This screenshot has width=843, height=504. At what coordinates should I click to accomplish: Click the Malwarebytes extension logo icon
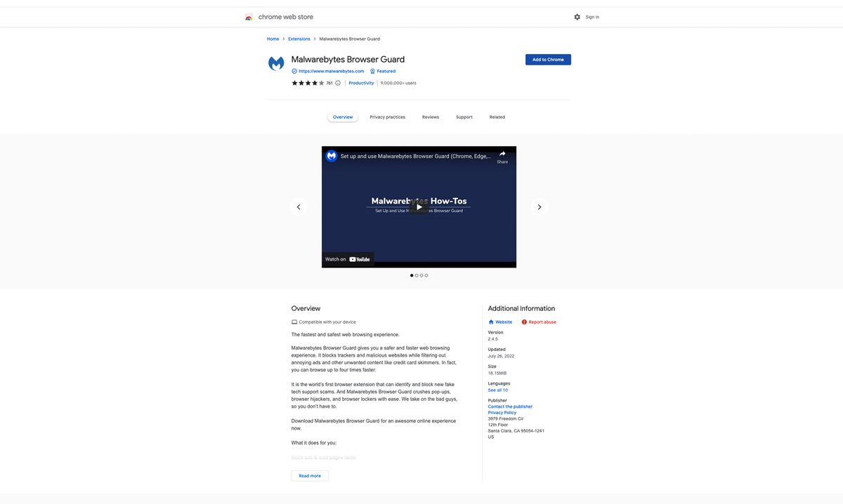tap(276, 64)
